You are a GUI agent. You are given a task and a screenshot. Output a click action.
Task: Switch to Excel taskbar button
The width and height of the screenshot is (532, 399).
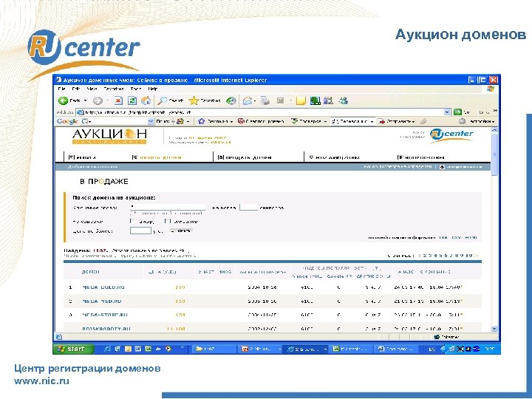[351, 349]
